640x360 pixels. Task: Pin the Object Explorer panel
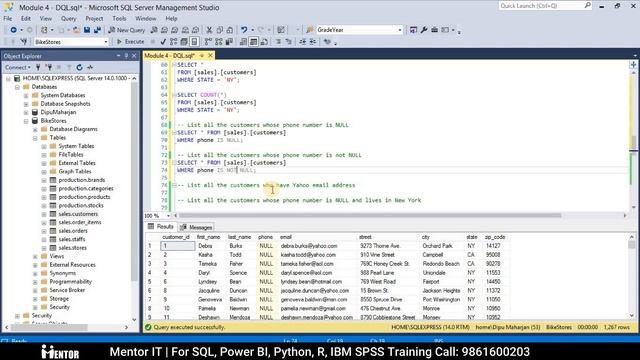click(126, 56)
